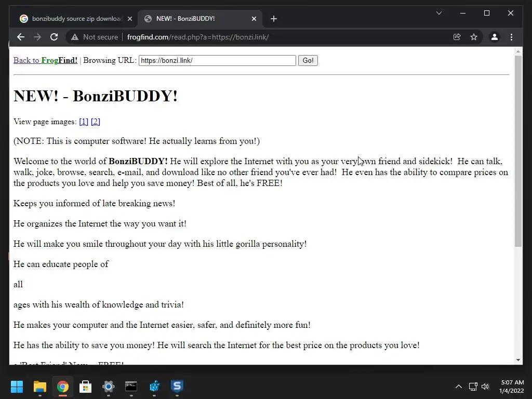Minimize the Chrome window
Image resolution: width=532 pixels, height=399 pixels.
(x=463, y=13)
